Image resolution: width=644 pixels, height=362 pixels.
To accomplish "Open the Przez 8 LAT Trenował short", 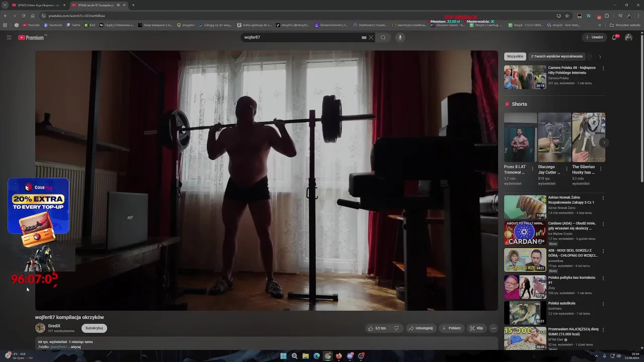I will pos(520,137).
